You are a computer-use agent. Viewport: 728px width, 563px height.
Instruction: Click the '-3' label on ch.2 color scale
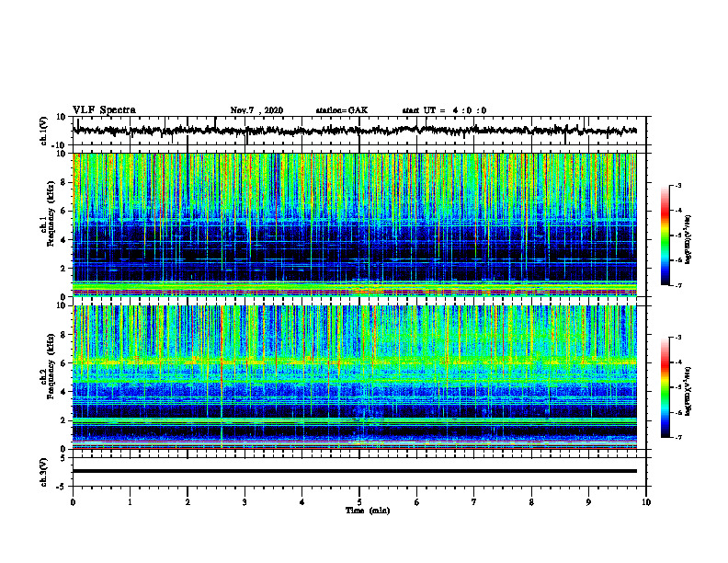click(x=678, y=338)
